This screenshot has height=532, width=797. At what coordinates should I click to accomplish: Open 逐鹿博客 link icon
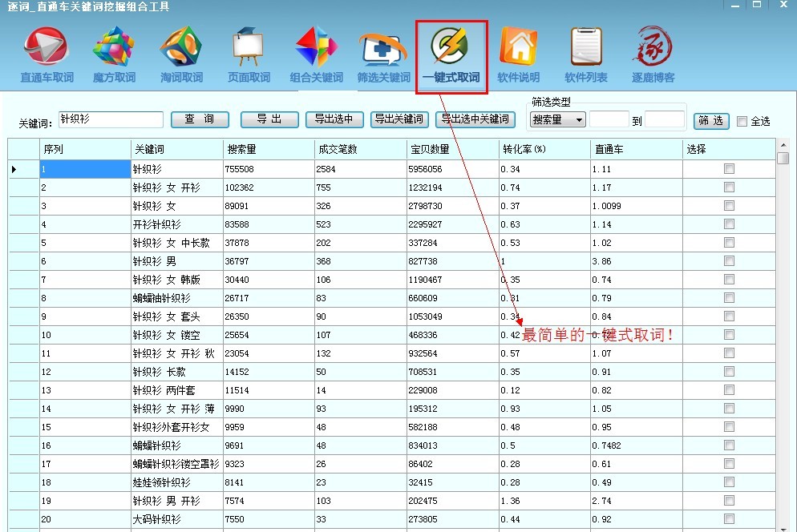click(653, 54)
